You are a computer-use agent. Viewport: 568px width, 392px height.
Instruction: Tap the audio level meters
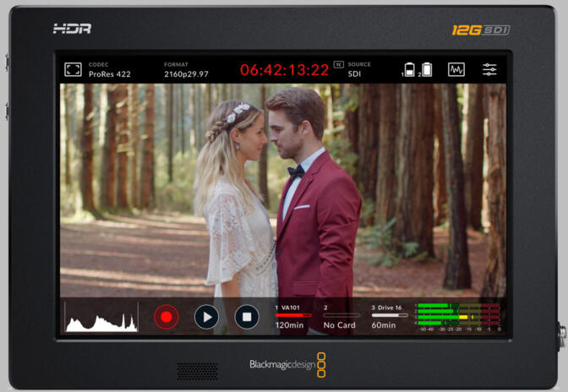click(458, 317)
